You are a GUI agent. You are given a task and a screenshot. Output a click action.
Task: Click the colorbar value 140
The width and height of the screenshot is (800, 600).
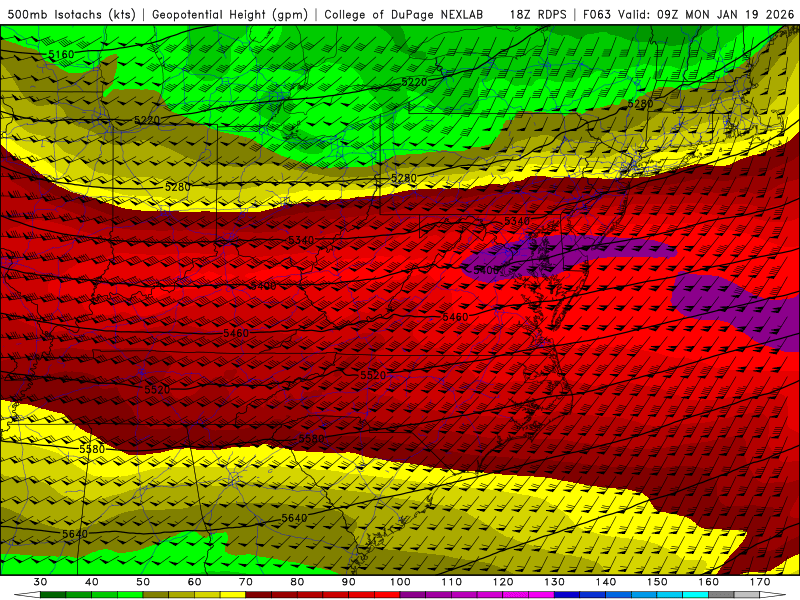click(606, 582)
